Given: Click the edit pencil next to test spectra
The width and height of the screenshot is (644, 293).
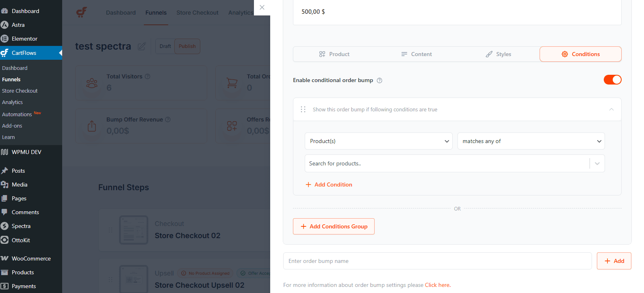Looking at the screenshot, I should pyautogui.click(x=141, y=46).
